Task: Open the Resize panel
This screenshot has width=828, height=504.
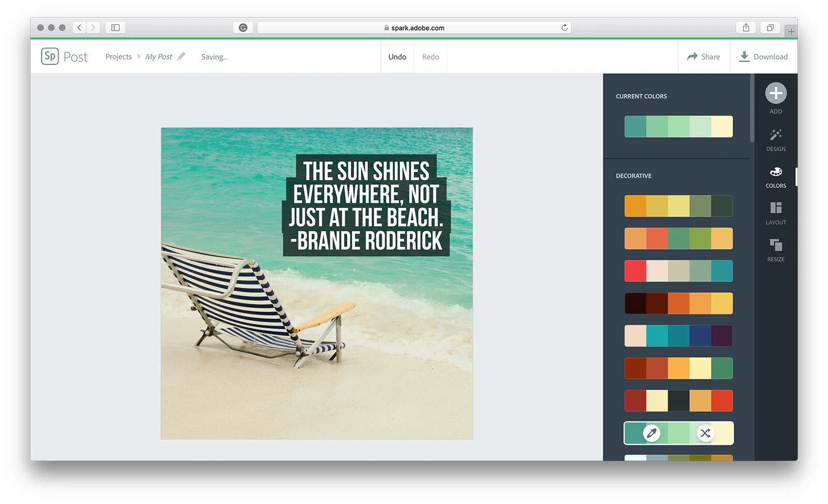Action: coord(776,250)
